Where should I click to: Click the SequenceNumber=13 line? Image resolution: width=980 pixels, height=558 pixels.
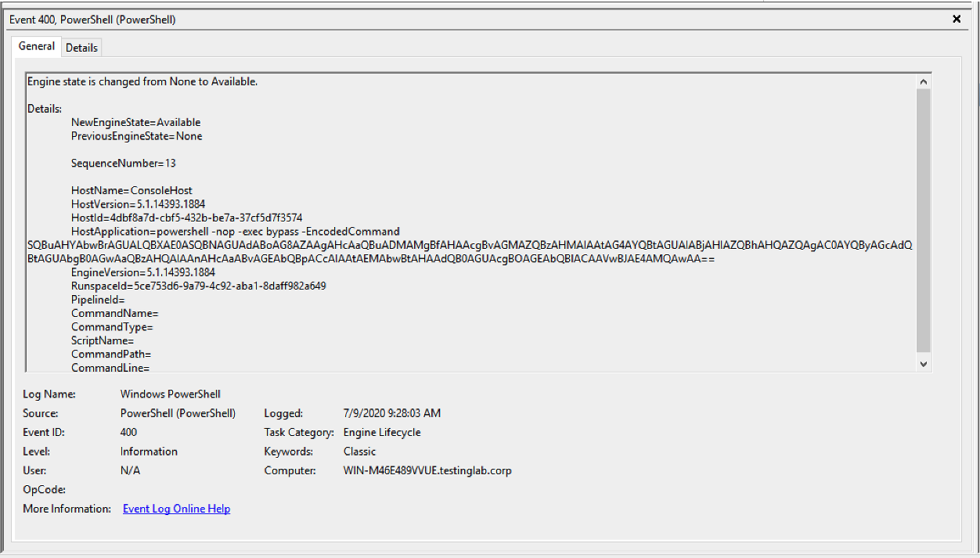point(123,164)
